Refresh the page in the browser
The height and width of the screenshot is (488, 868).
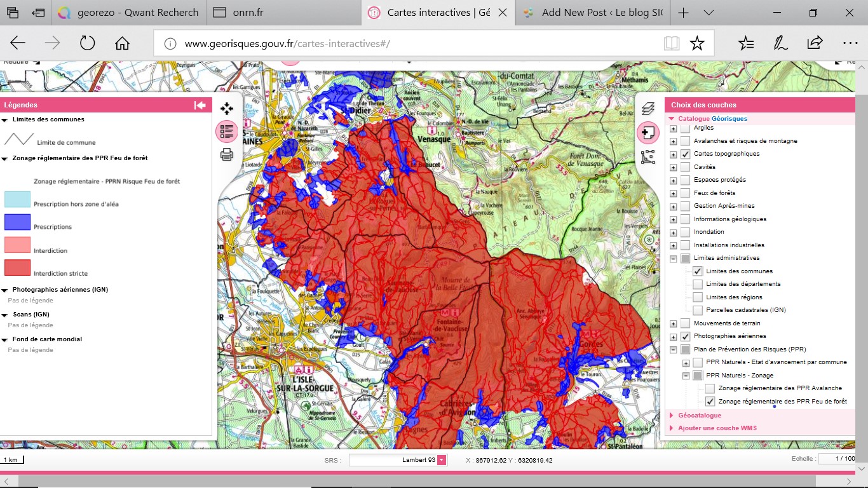click(87, 43)
